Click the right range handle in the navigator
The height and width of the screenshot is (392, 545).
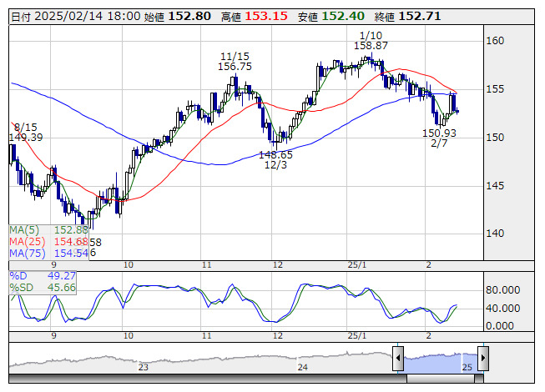482,358
